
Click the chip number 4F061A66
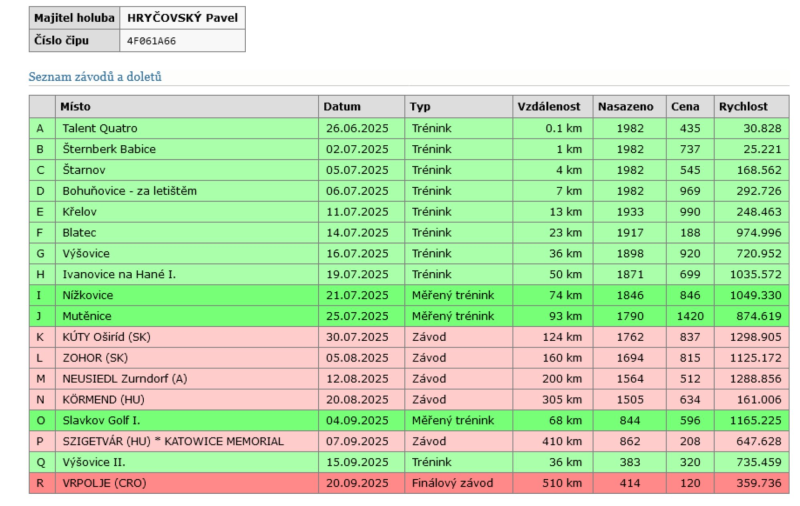(152, 41)
